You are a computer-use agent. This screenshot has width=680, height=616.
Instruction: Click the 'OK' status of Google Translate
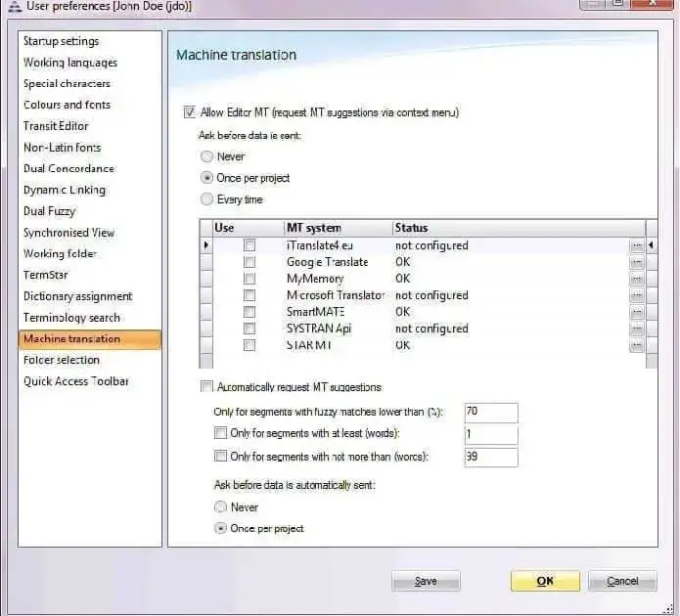pyautogui.click(x=403, y=262)
